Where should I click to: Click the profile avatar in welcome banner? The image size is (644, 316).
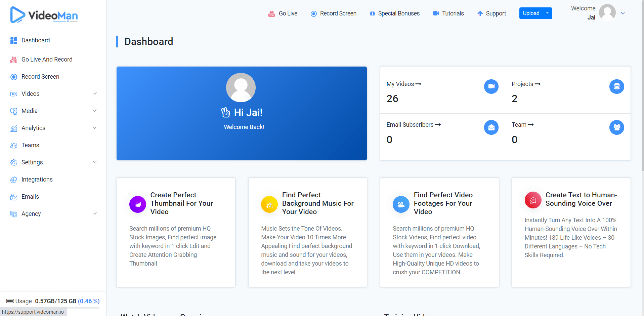click(241, 87)
